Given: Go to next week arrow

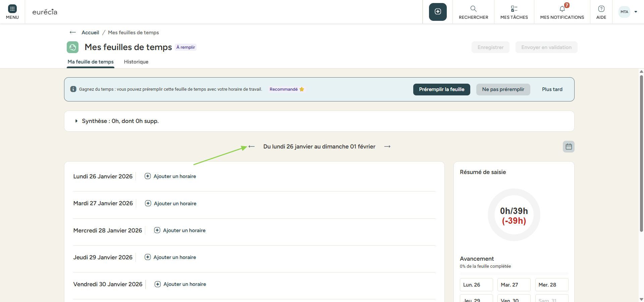Looking at the screenshot, I should tap(387, 146).
